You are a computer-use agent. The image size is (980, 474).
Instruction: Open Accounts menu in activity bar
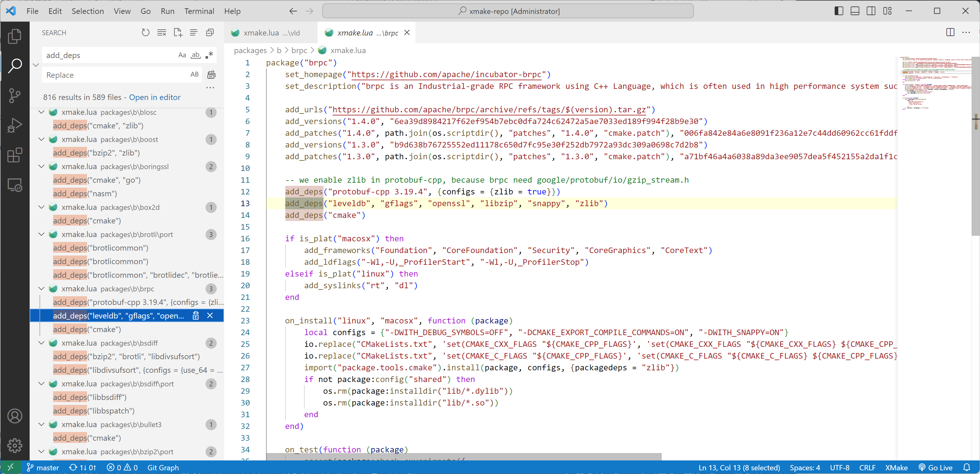tap(15, 416)
